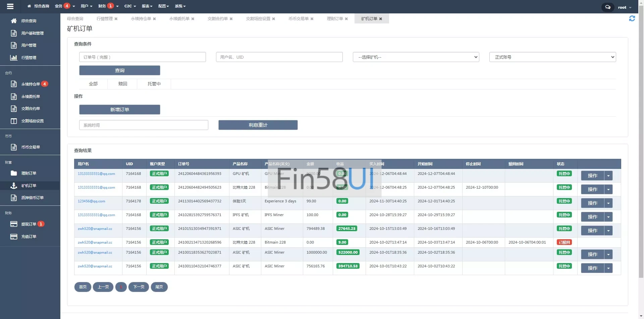Open the 报表 top menu
This screenshot has height=319, width=644.
click(x=147, y=6)
